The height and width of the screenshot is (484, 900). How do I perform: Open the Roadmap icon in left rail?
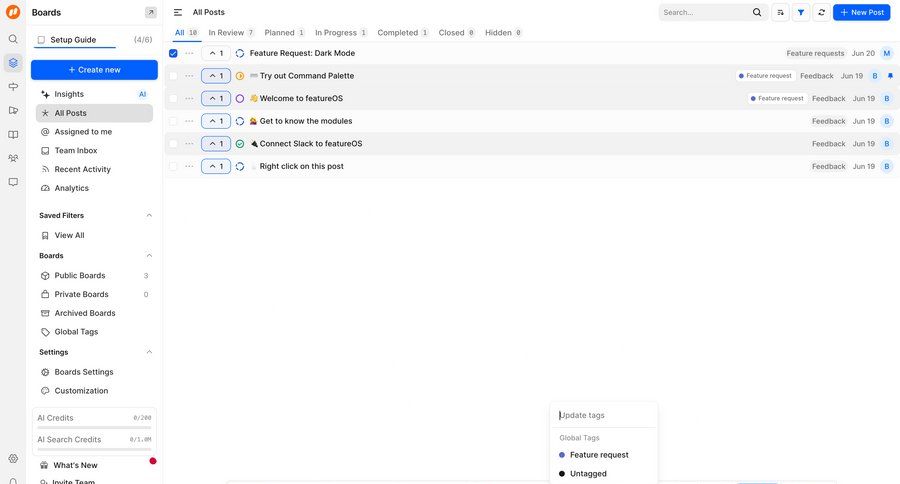pyautogui.click(x=13, y=86)
